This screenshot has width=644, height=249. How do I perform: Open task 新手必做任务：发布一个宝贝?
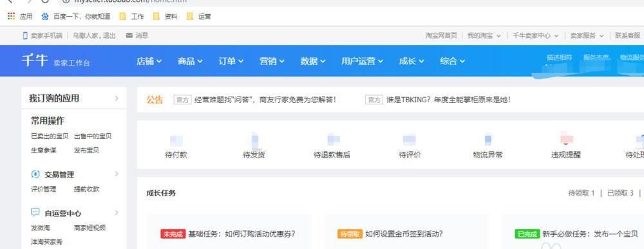pyautogui.click(x=590, y=234)
